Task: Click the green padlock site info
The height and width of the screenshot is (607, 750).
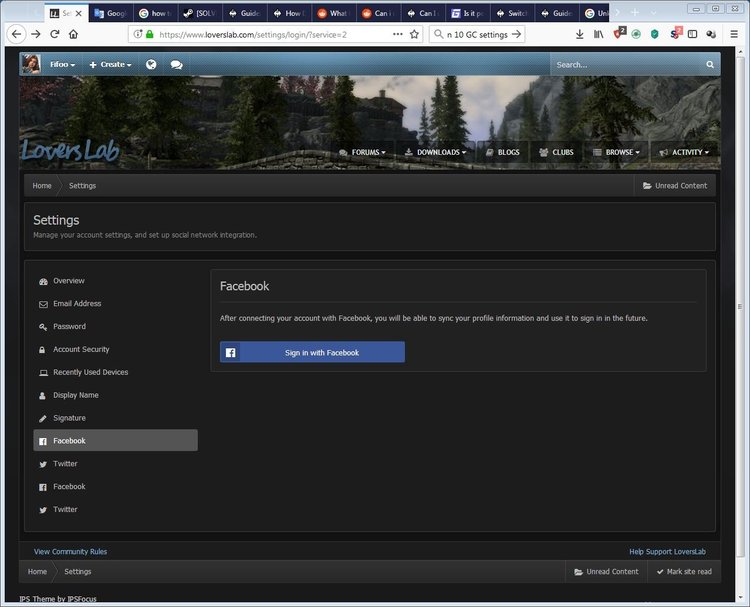Action: [150, 34]
